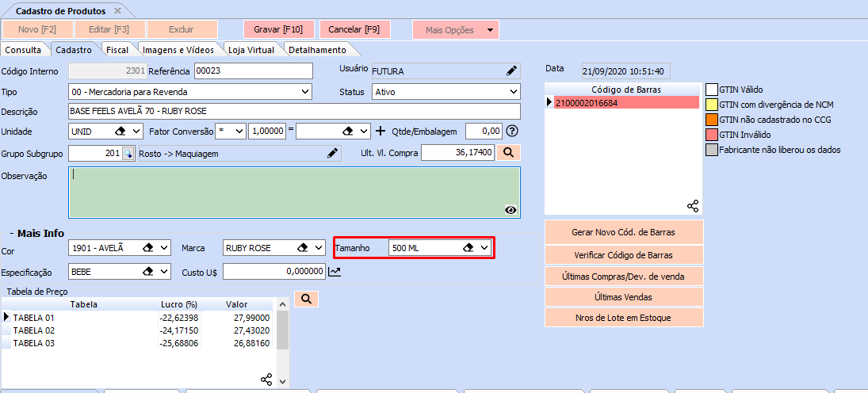Click the GTIN Inválido red color swatch

(712, 135)
